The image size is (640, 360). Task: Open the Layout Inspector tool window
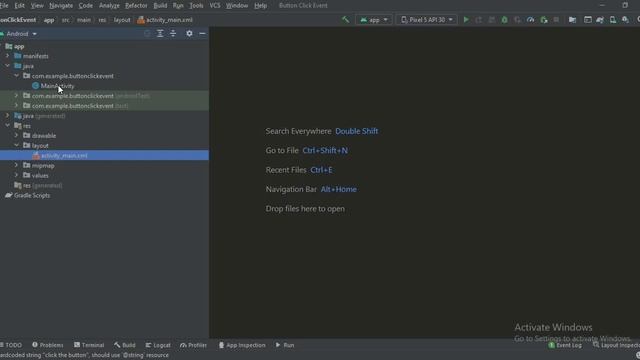(x=616, y=345)
